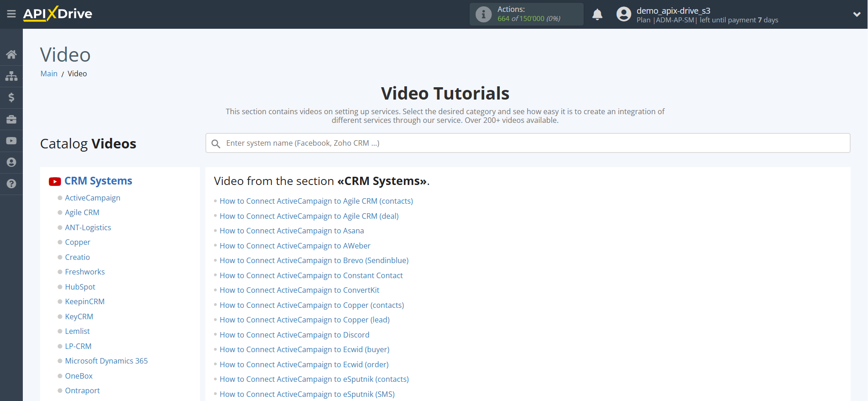
Task: Select LP-CRM in the catalog
Action: (x=78, y=346)
